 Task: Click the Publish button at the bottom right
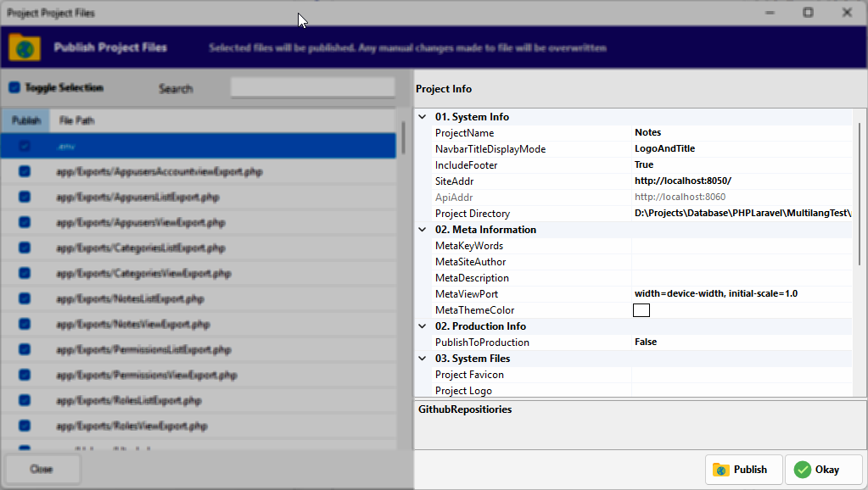[x=743, y=470]
